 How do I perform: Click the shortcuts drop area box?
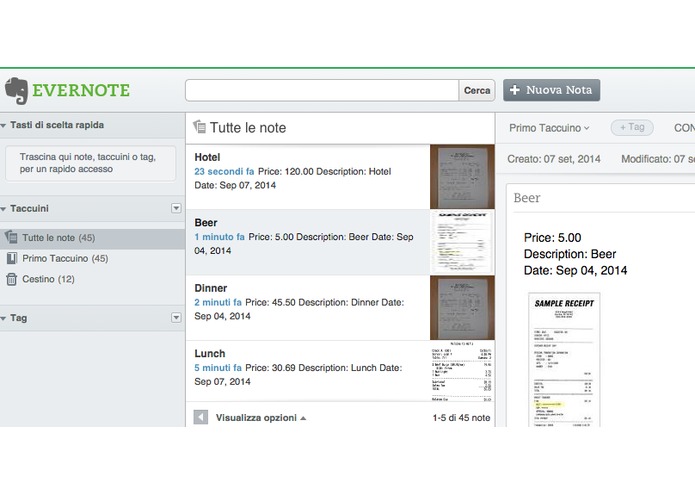pyautogui.click(x=90, y=163)
